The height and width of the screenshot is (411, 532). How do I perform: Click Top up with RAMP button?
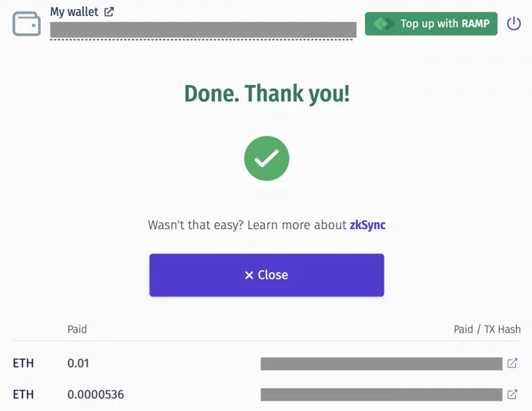tap(431, 24)
